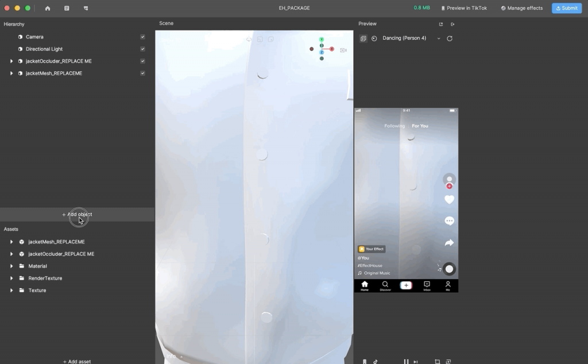The width and height of the screenshot is (588, 364).
Task: Step to next frame in preview
Action: [x=416, y=361]
